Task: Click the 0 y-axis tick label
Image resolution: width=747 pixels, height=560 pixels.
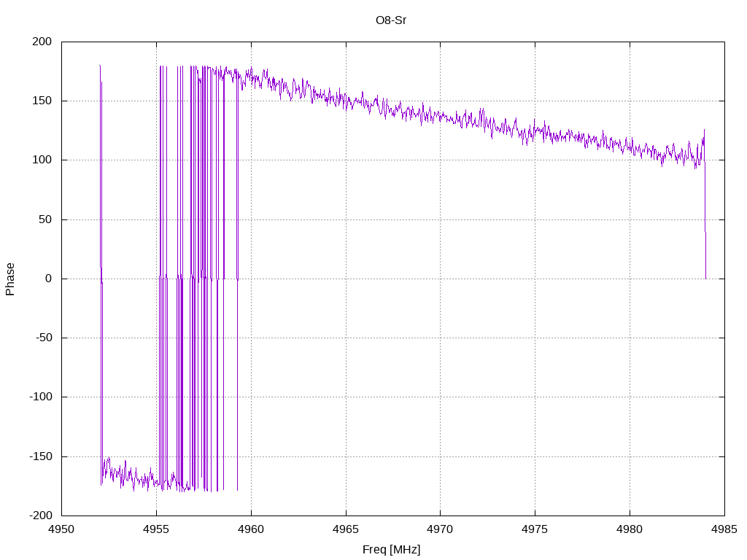Action: coord(49,279)
